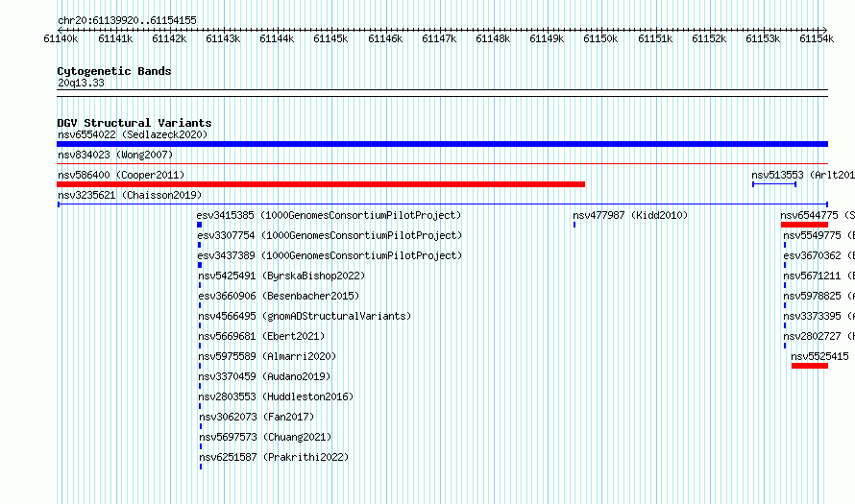This screenshot has width=855, height=504.
Task: Click the DGV Structural Variants track title
Action: (134, 123)
